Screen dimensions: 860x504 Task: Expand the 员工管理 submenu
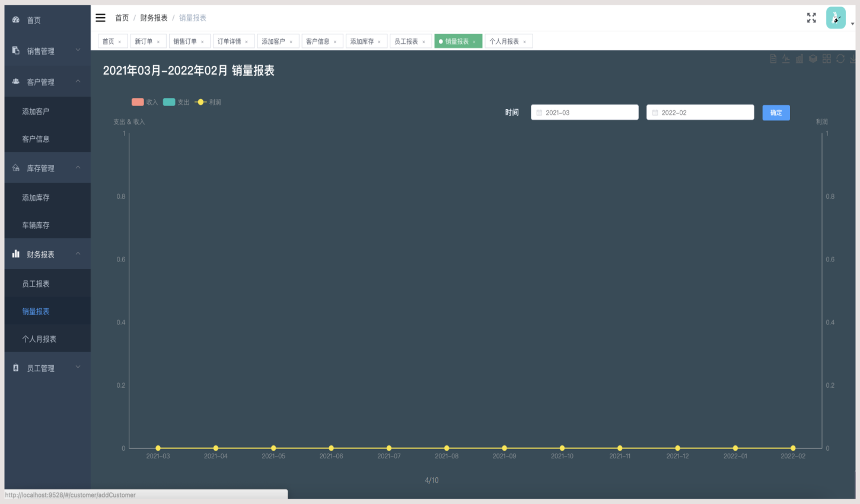point(78,367)
